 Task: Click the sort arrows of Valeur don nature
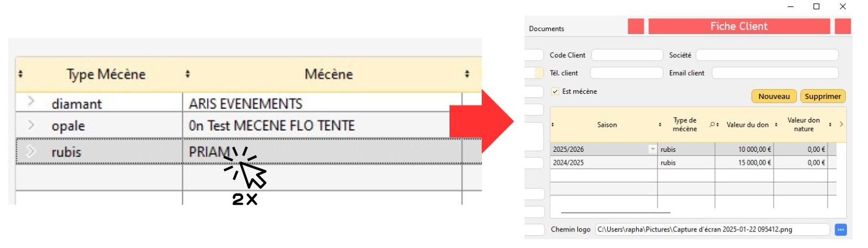(x=830, y=125)
